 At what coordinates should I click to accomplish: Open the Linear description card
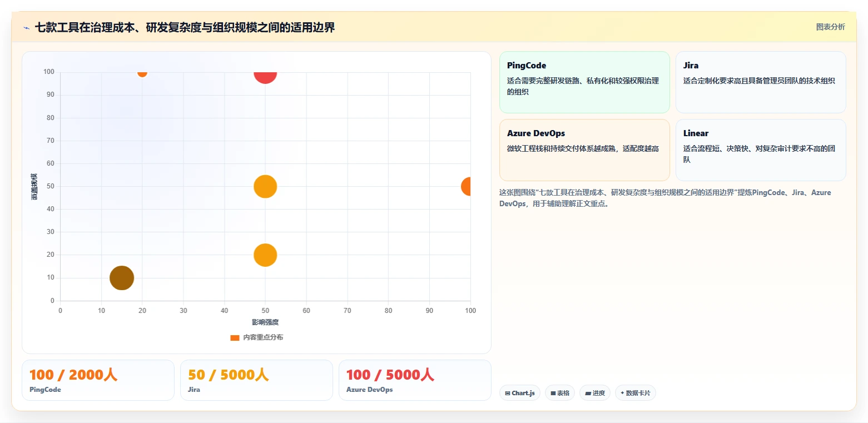click(x=761, y=150)
